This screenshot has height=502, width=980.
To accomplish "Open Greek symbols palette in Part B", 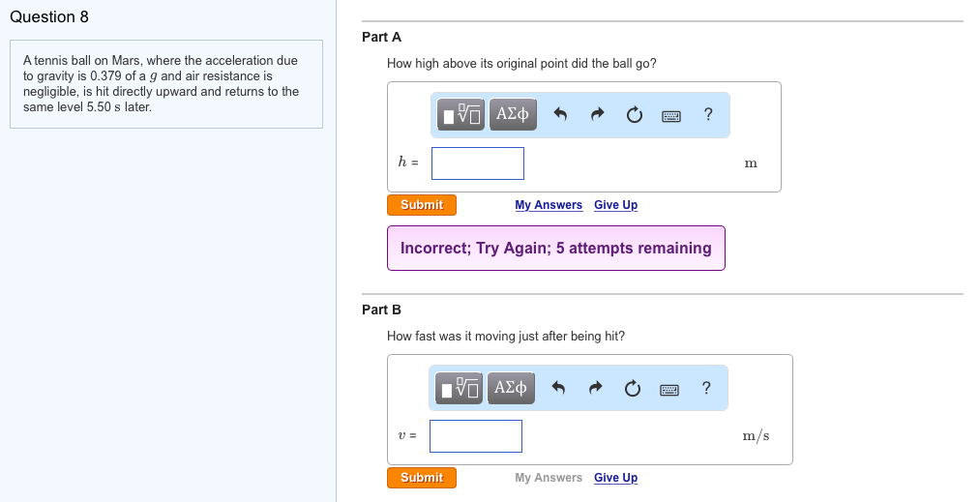I will [510, 388].
